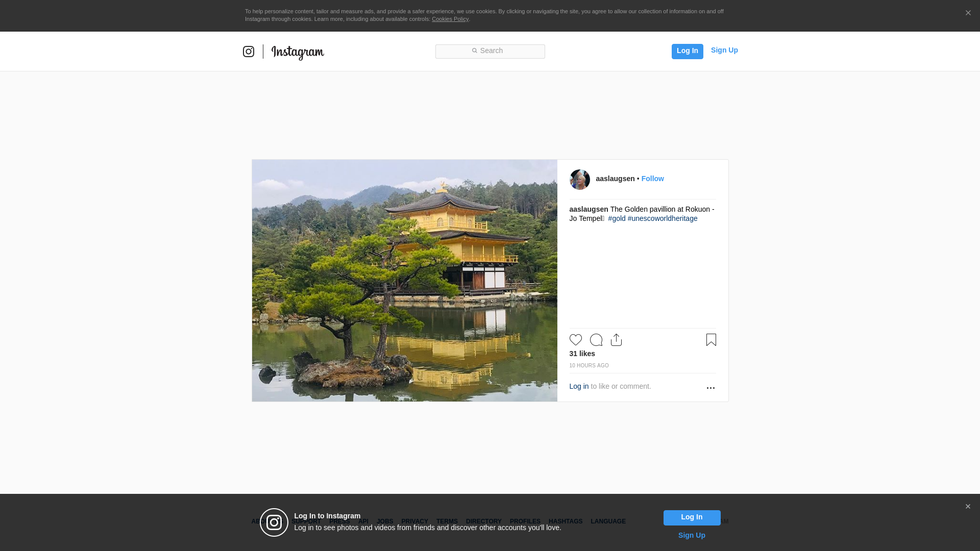Open the #gold hashtag
Viewport: 980px width, 551px height.
point(617,218)
